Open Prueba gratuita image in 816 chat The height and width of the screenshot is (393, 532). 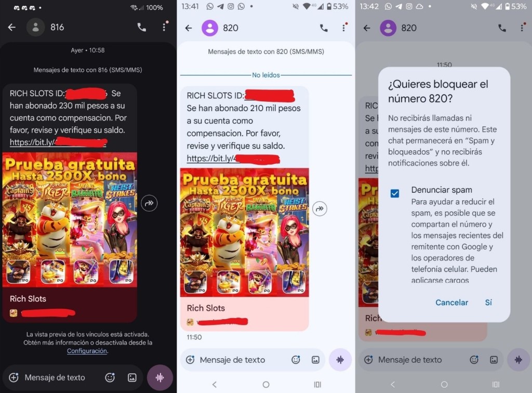tap(70, 219)
